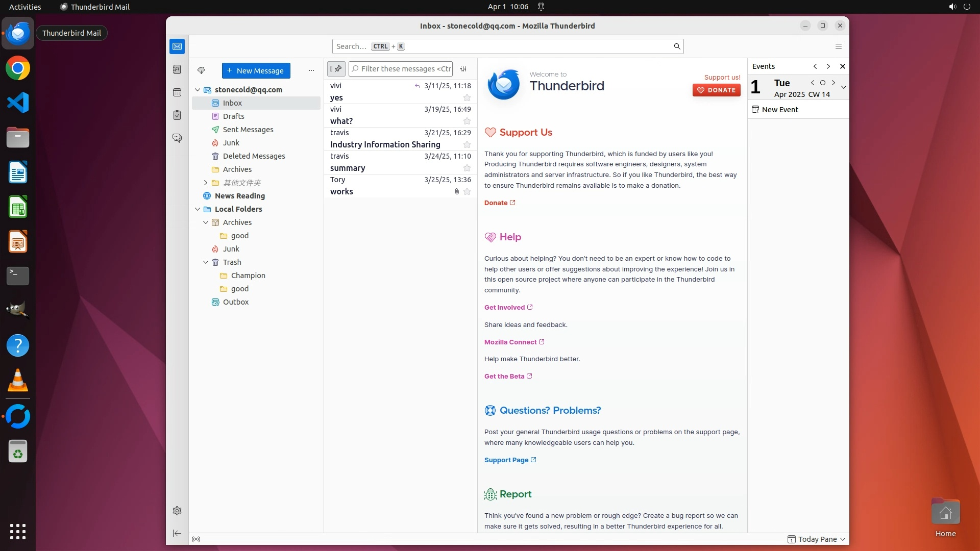Open Settings gear in spaces toolbar
Viewport: 980px width, 551px height.
click(x=177, y=511)
